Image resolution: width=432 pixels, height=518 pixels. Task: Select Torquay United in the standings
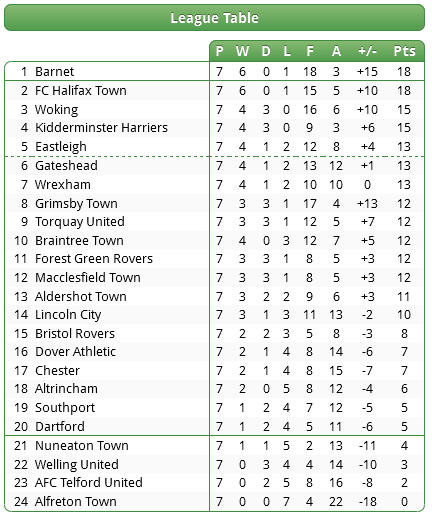click(80, 221)
